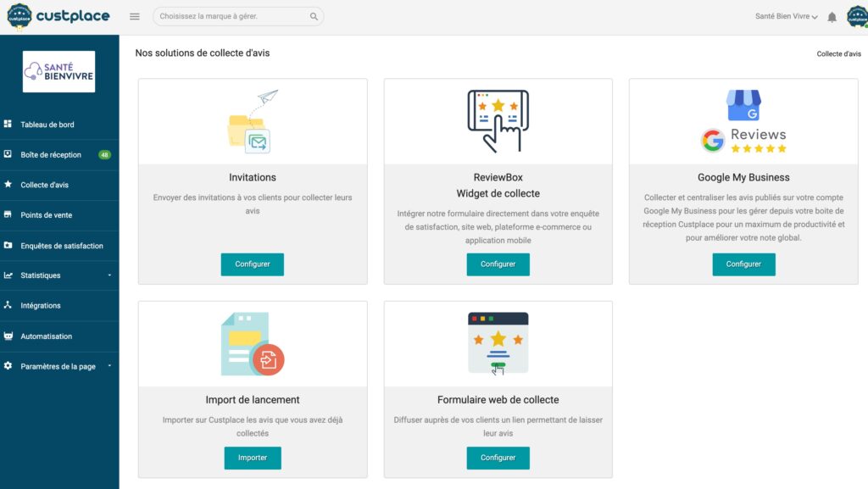The height and width of the screenshot is (489, 868).
Task: Click the Statistiques chart icon
Action: tap(10, 275)
